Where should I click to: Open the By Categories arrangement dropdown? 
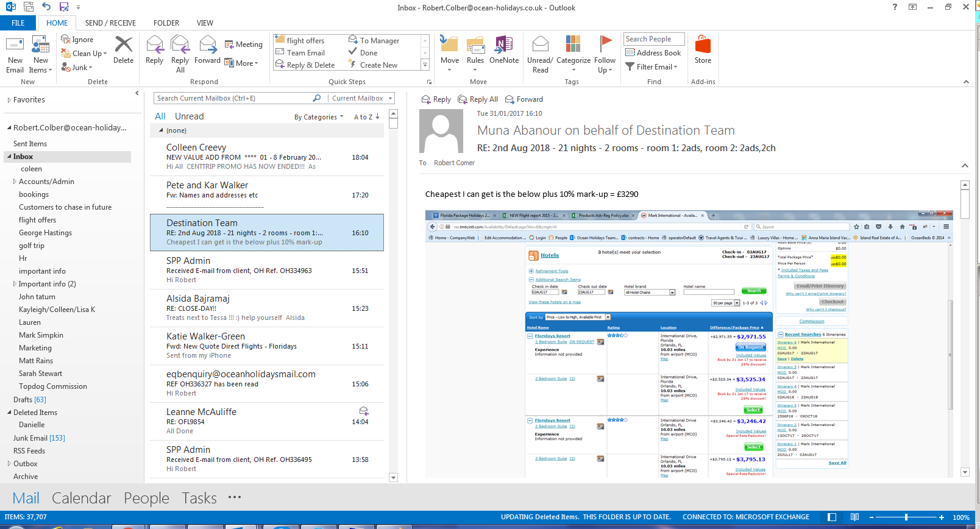click(319, 117)
